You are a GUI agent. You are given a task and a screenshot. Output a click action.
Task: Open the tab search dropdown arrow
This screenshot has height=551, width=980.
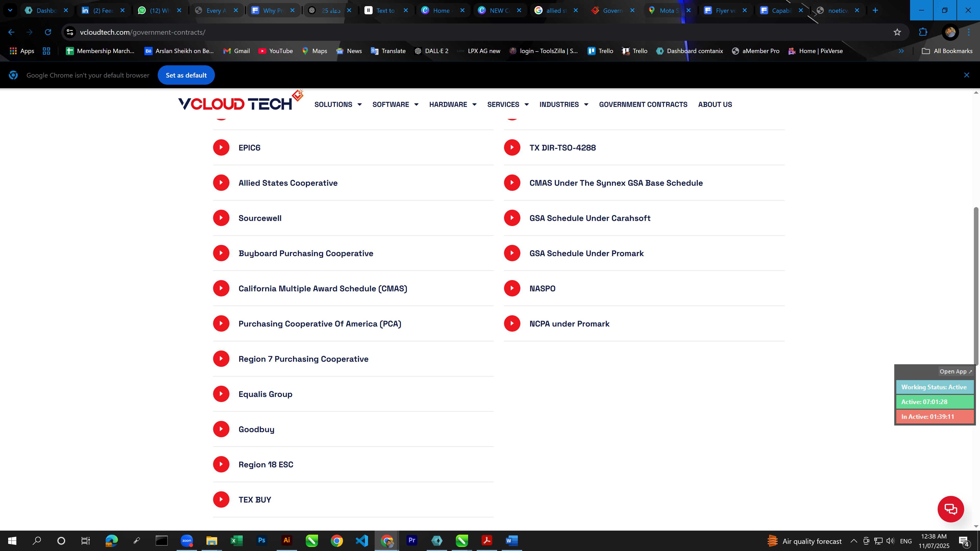pos(10,10)
